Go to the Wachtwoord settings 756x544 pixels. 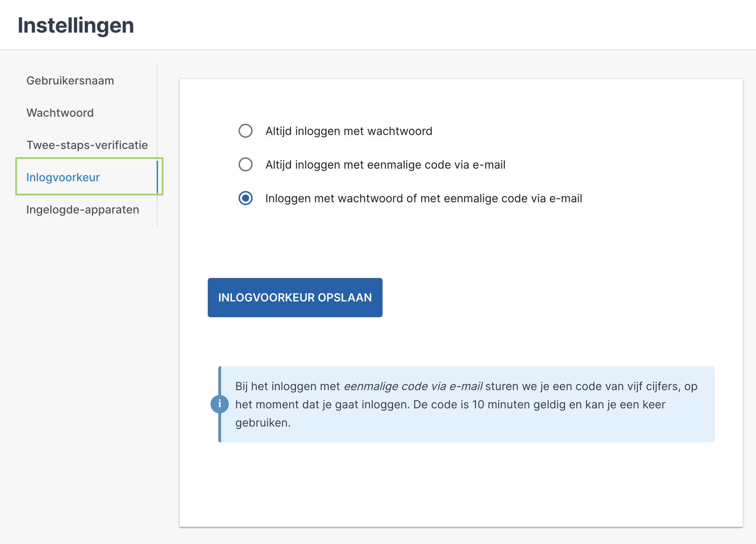tap(60, 113)
